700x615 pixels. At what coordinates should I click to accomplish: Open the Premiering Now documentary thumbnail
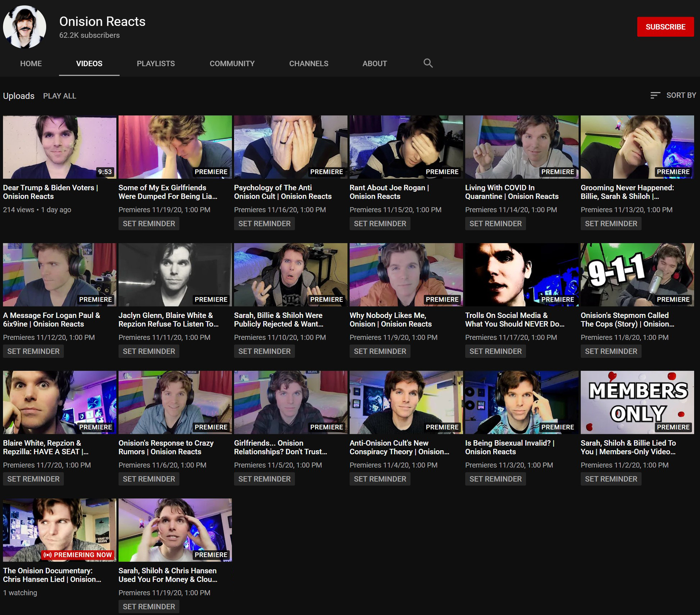click(x=60, y=530)
